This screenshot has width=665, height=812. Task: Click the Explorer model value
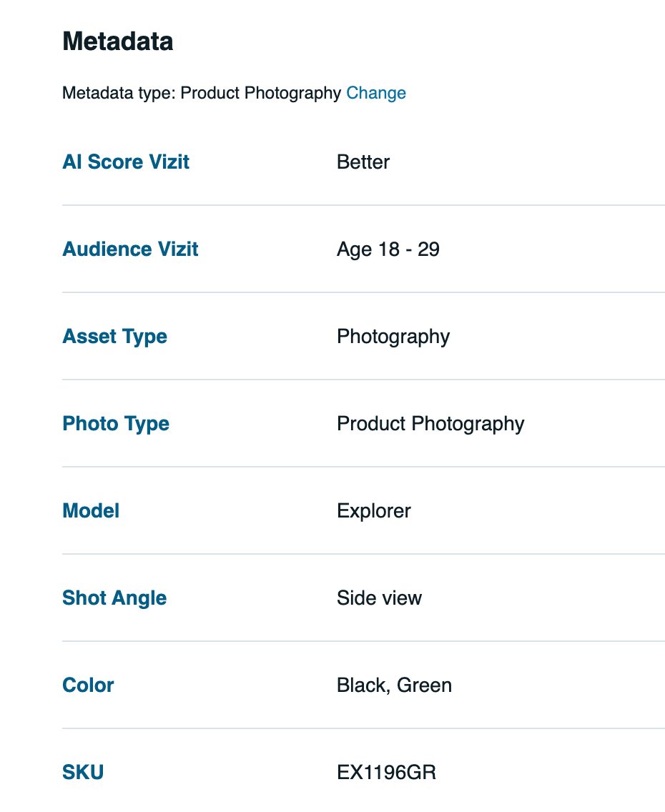tap(374, 510)
